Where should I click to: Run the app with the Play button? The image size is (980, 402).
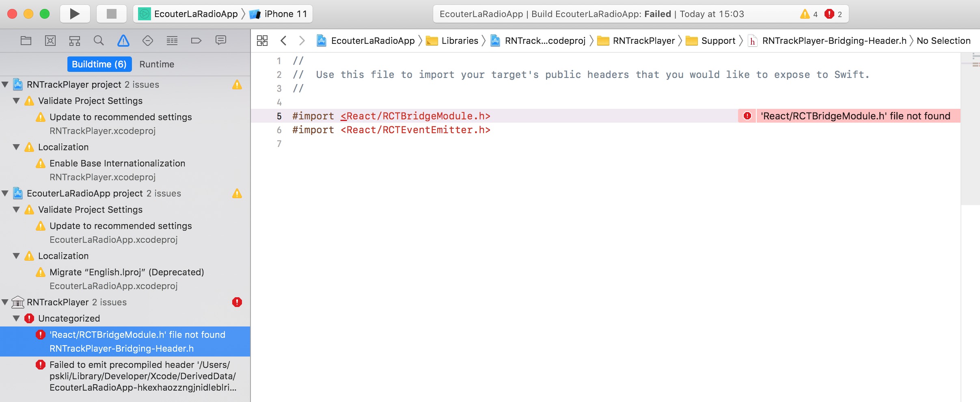(75, 13)
